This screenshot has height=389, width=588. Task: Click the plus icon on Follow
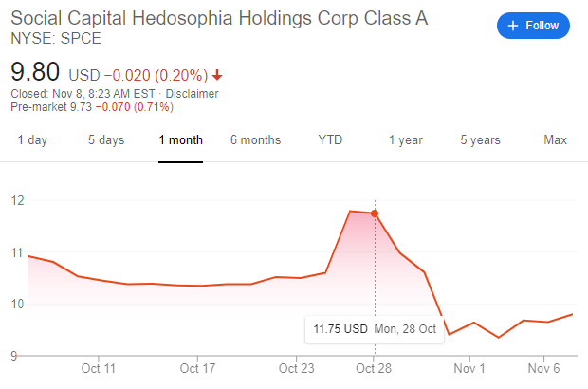[x=513, y=26]
